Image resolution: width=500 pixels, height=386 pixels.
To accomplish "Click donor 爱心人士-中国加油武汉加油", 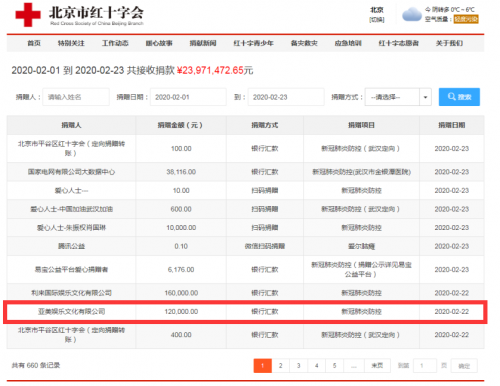I will click(x=71, y=209).
